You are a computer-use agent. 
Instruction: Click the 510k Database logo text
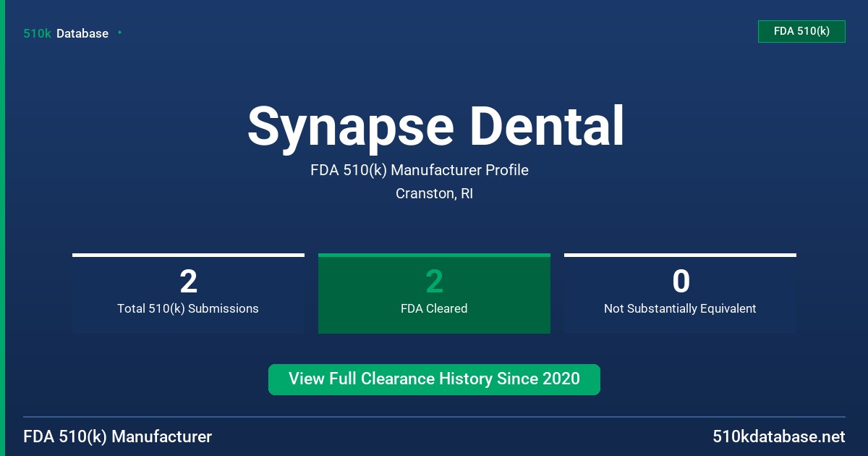tap(66, 33)
